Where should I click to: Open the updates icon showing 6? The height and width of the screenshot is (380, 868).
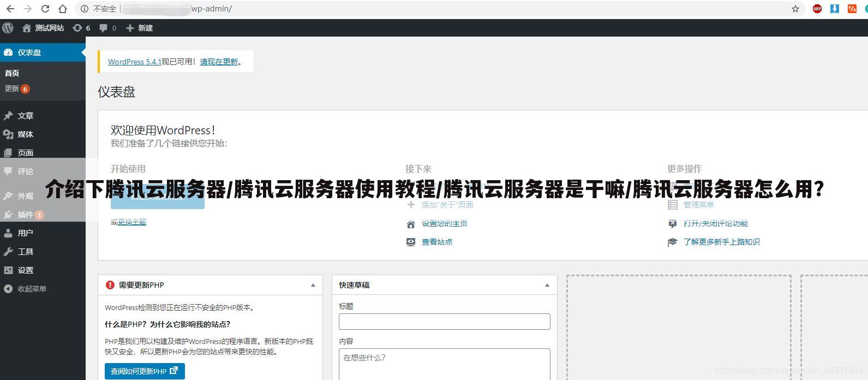(x=81, y=28)
